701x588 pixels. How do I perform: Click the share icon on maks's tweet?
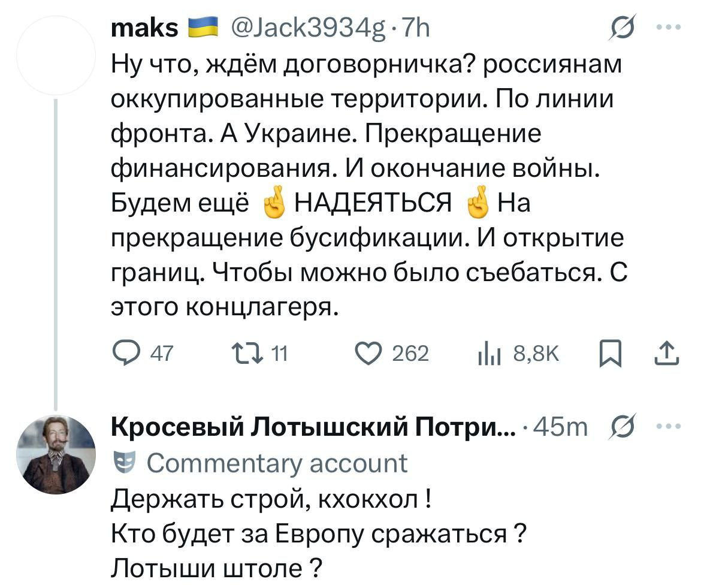(x=670, y=355)
